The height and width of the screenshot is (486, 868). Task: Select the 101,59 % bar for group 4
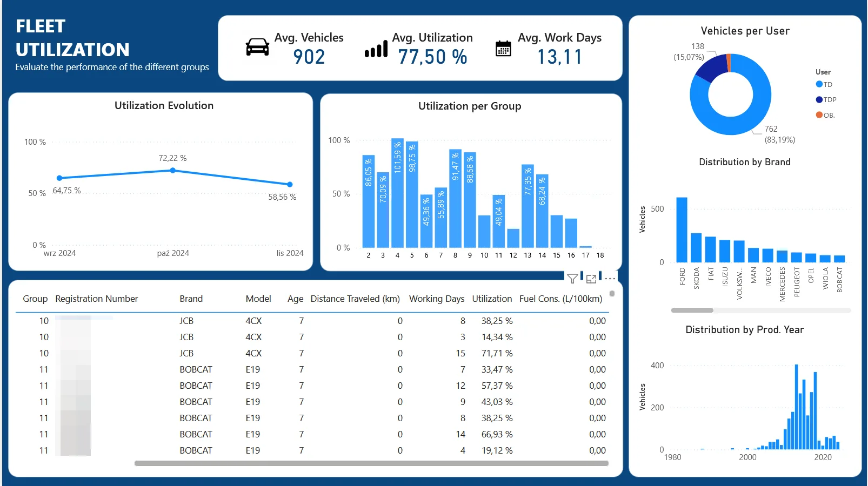(397, 193)
